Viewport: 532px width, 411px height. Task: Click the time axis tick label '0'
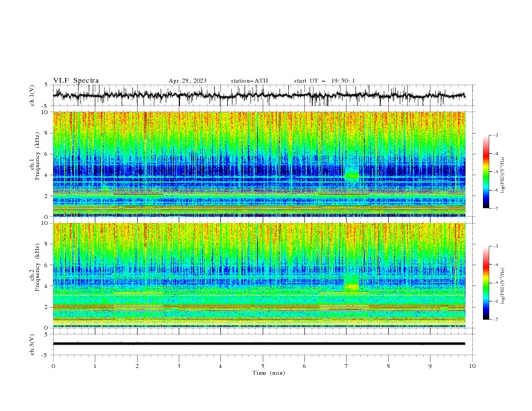click(x=53, y=366)
